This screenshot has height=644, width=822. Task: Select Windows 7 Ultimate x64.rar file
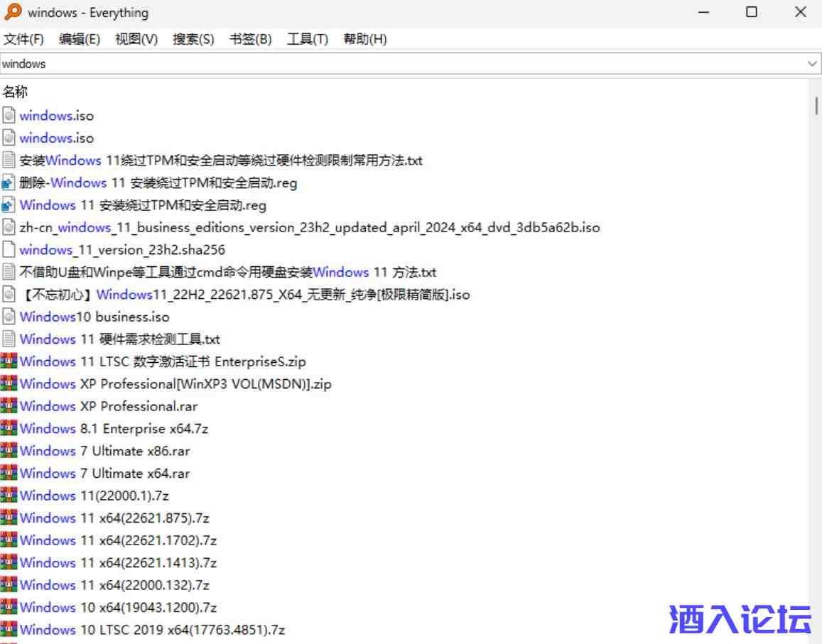104,474
